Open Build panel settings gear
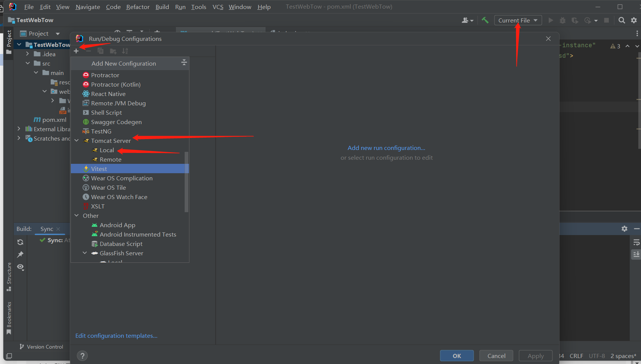This screenshot has height=364, width=641. pos(624,229)
